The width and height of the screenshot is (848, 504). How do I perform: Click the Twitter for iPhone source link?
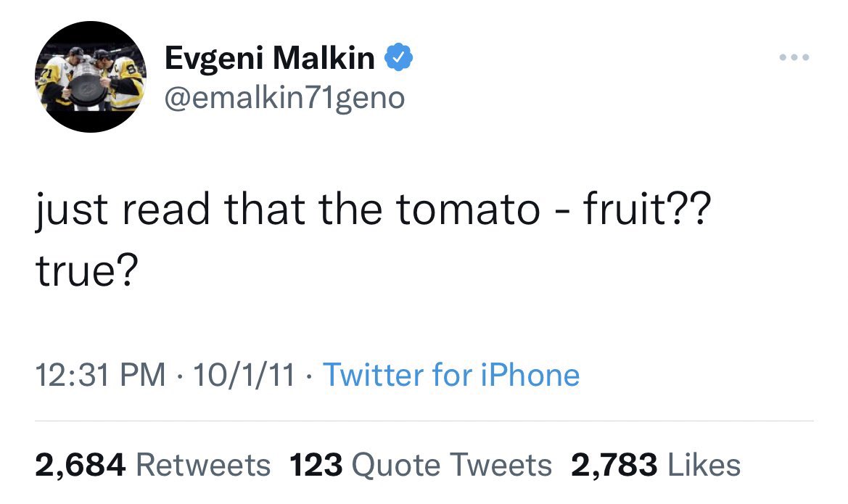pos(450,375)
